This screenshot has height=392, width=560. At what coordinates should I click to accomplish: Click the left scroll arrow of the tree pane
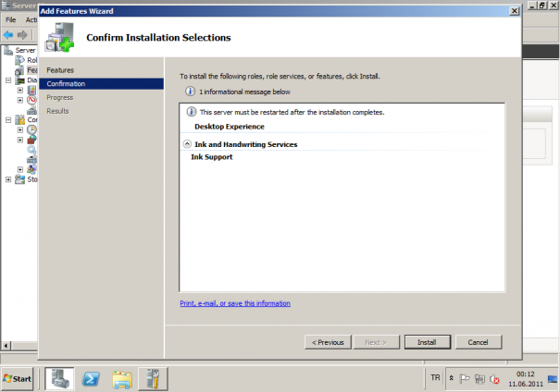(6, 346)
